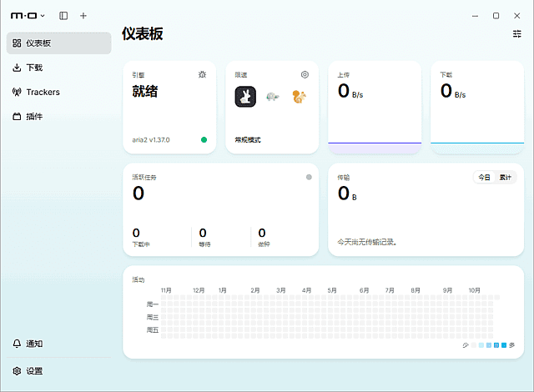
Task: Click the plus icon to add download
Action: [83, 16]
